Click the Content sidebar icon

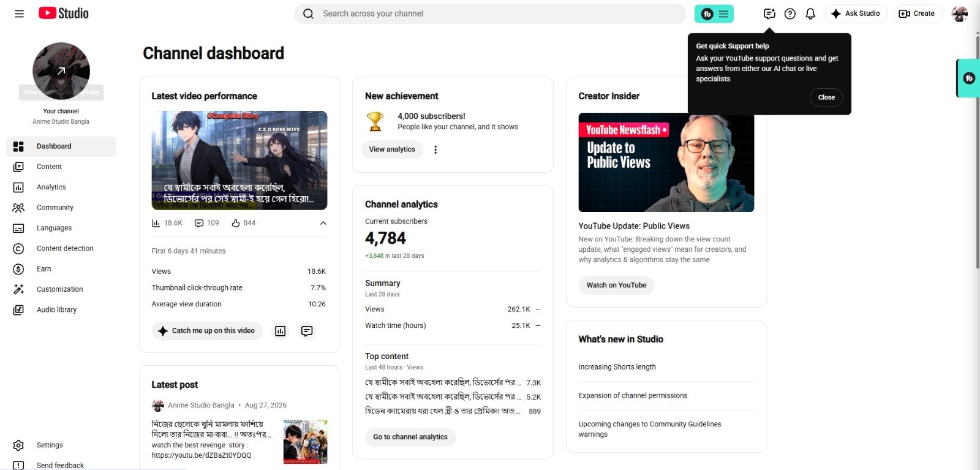(18, 167)
